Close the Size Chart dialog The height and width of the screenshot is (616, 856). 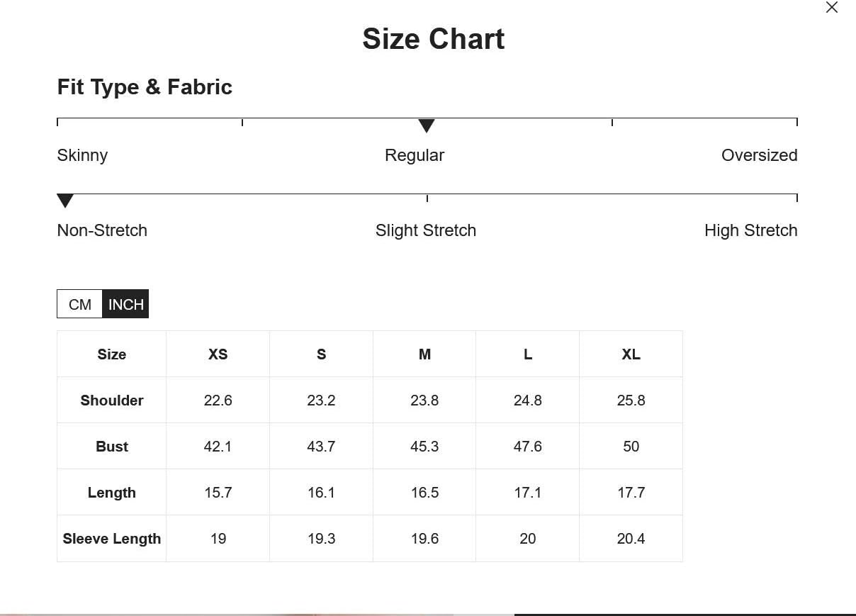pyautogui.click(x=832, y=7)
